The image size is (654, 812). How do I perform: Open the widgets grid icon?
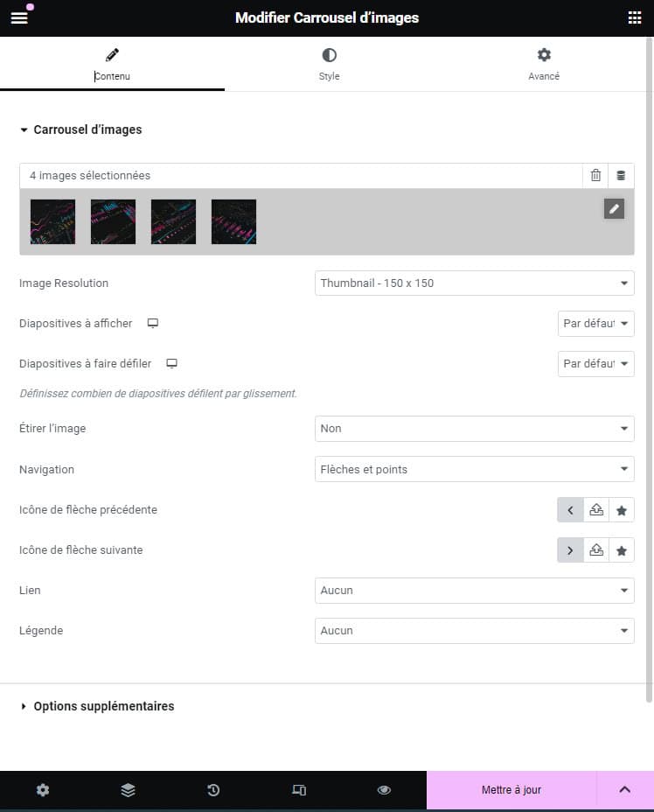coord(635,18)
